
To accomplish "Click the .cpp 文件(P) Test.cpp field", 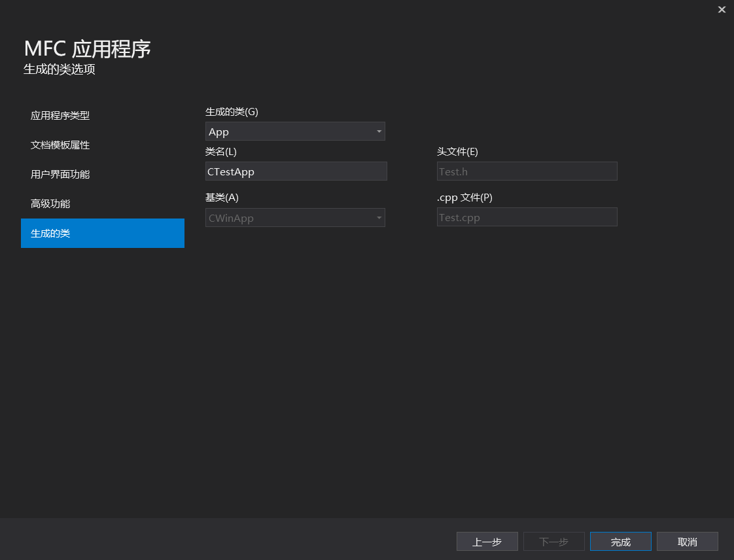I will point(527,217).
